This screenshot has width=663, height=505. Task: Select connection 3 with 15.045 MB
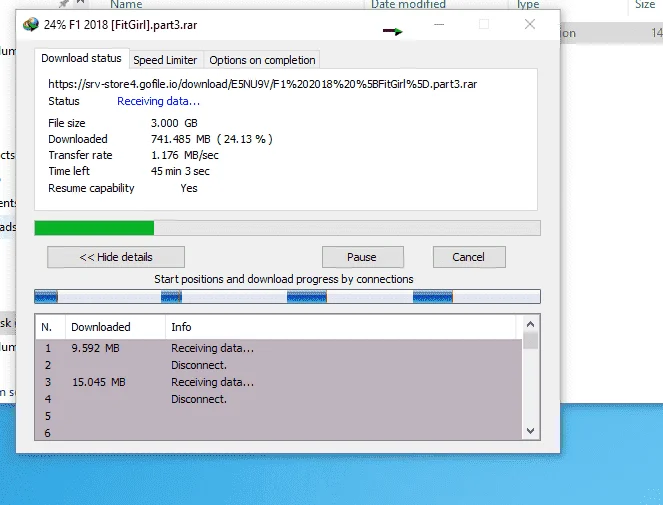tap(279, 382)
